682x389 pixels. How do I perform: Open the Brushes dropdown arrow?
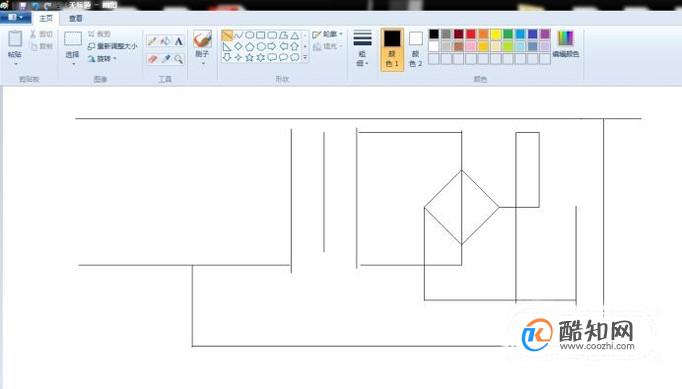click(x=202, y=64)
